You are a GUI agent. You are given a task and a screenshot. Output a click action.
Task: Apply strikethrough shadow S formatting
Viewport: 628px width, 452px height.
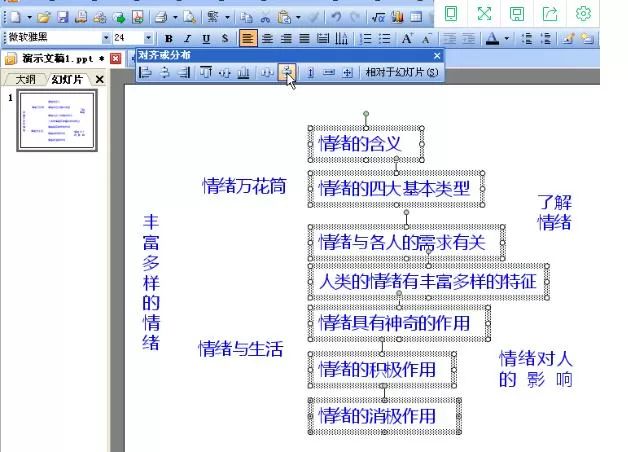[x=225, y=38]
